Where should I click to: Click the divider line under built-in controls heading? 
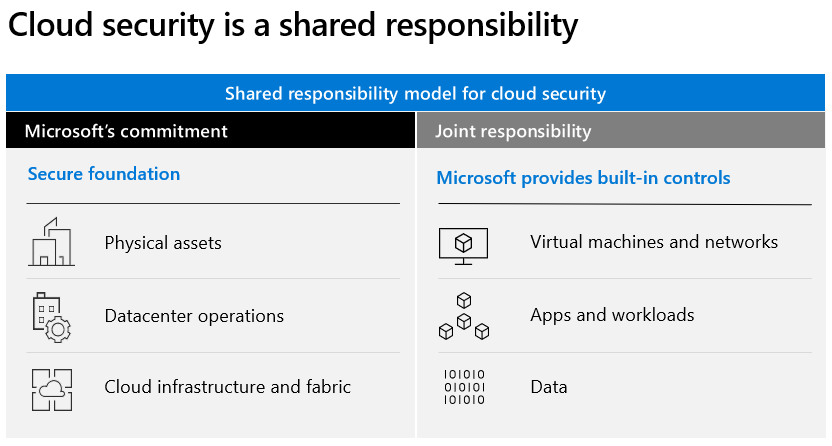[624, 205]
